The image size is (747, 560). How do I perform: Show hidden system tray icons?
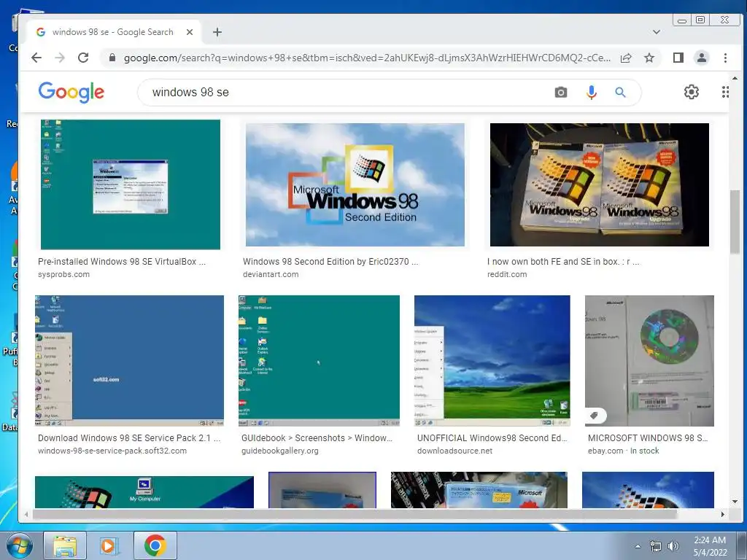pyautogui.click(x=638, y=546)
